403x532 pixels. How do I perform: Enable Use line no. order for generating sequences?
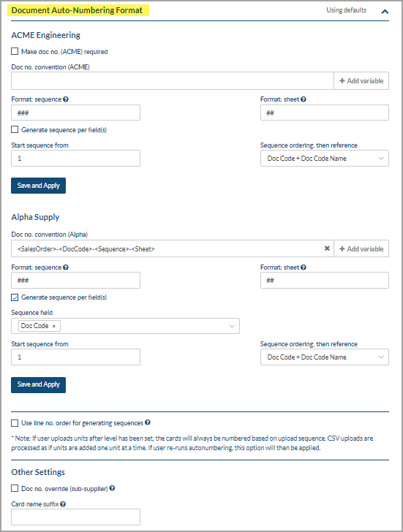point(15,423)
